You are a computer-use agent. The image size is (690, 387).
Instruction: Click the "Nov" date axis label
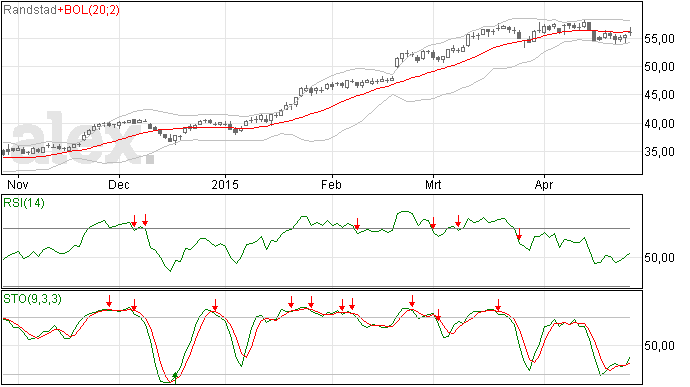click(x=18, y=184)
